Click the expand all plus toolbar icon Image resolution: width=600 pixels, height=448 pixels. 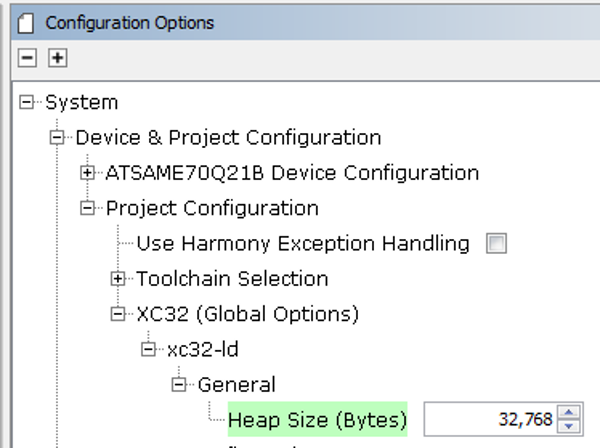58,58
